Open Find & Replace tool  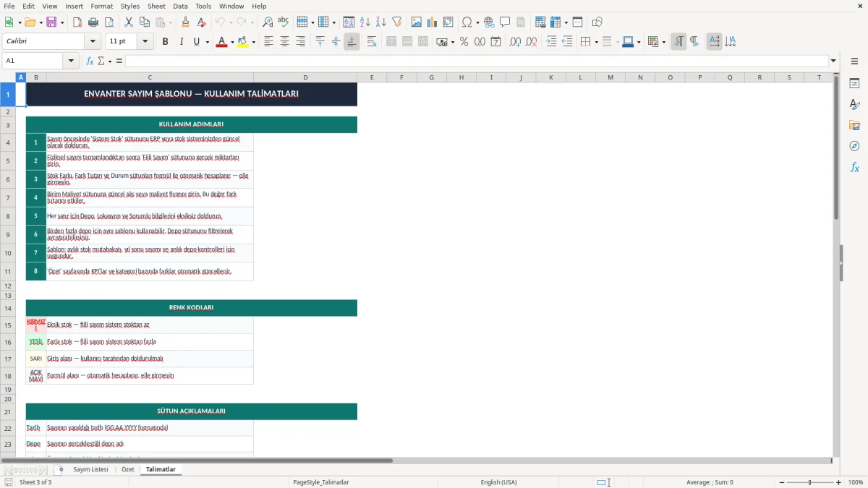[x=268, y=22]
